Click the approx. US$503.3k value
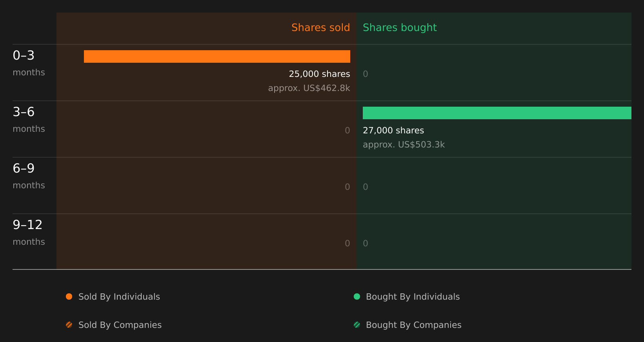 (404, 144)
